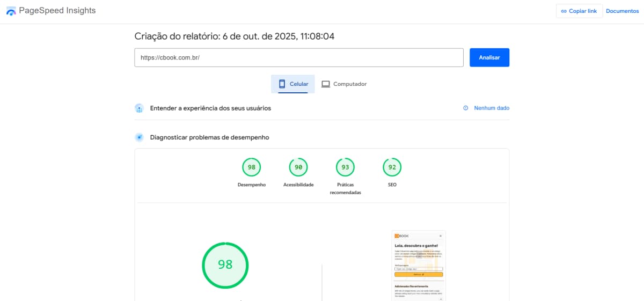Select the Desempenho score gauge 98

(x=252, y=167)
